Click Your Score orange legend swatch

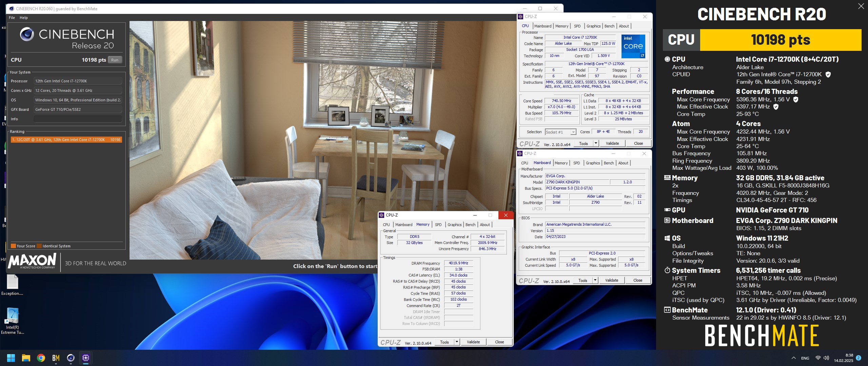13,246
